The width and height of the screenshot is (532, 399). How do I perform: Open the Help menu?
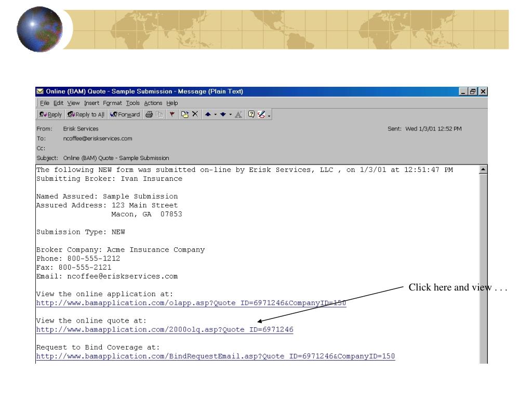pos(172,103)
